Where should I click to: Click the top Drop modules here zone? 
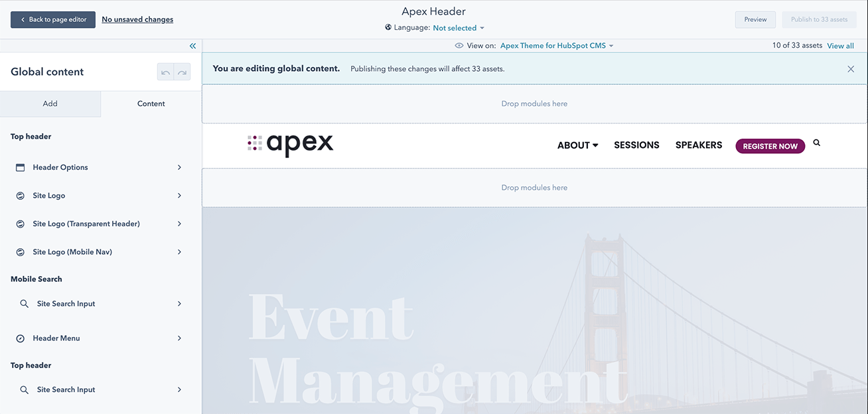click(x=534, y=104)
